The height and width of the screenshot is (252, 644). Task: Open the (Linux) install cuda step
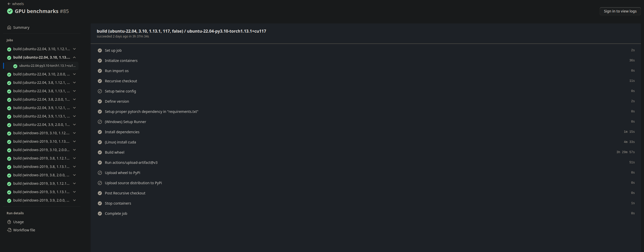[366, 142]
